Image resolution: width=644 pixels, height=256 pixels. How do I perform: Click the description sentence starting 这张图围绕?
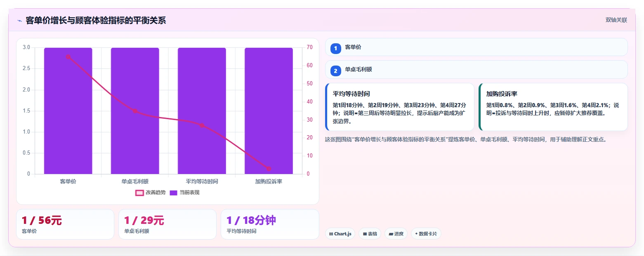click(467, 140)
